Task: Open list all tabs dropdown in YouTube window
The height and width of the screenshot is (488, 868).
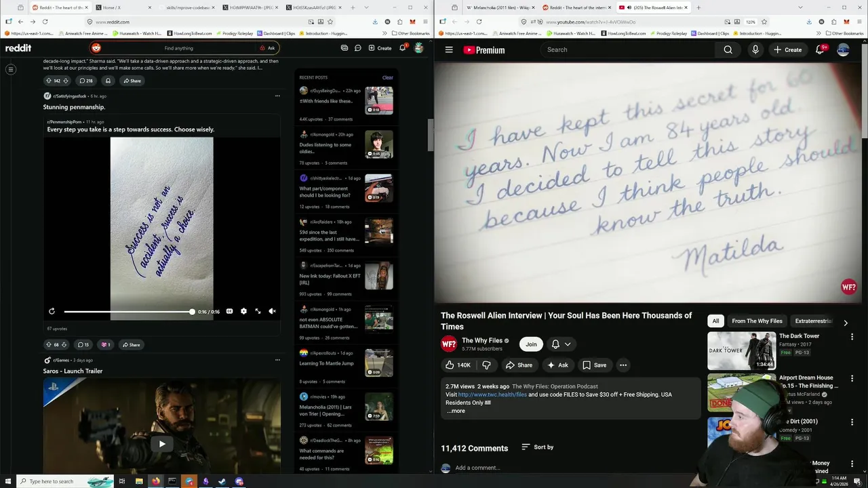Action: click(800, 7)
